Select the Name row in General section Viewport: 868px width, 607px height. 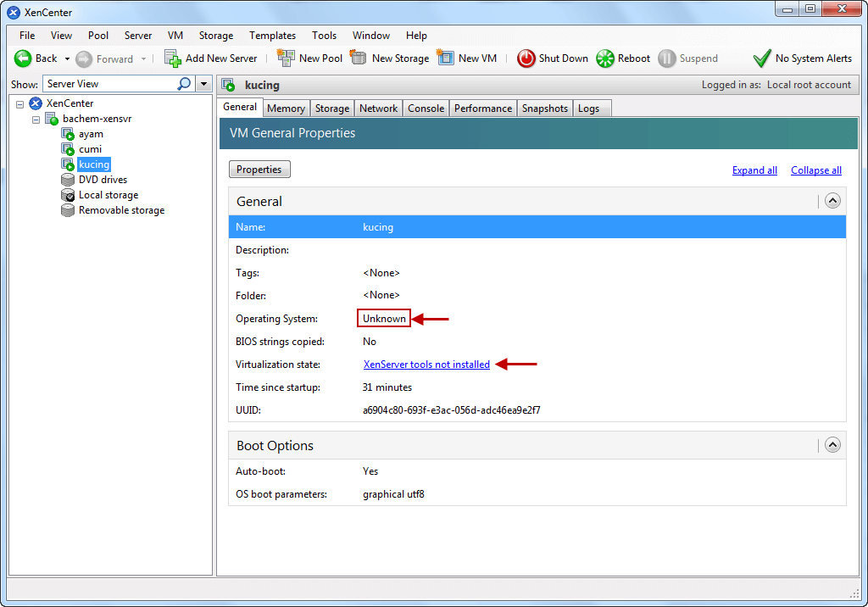pyautogui.click(x=537, y=227)
